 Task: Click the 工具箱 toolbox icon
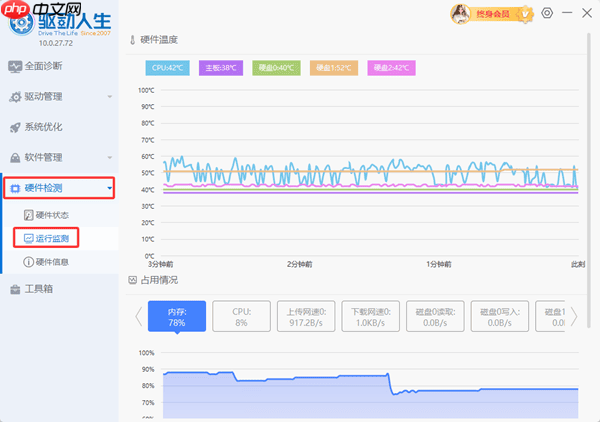[15, 290]
